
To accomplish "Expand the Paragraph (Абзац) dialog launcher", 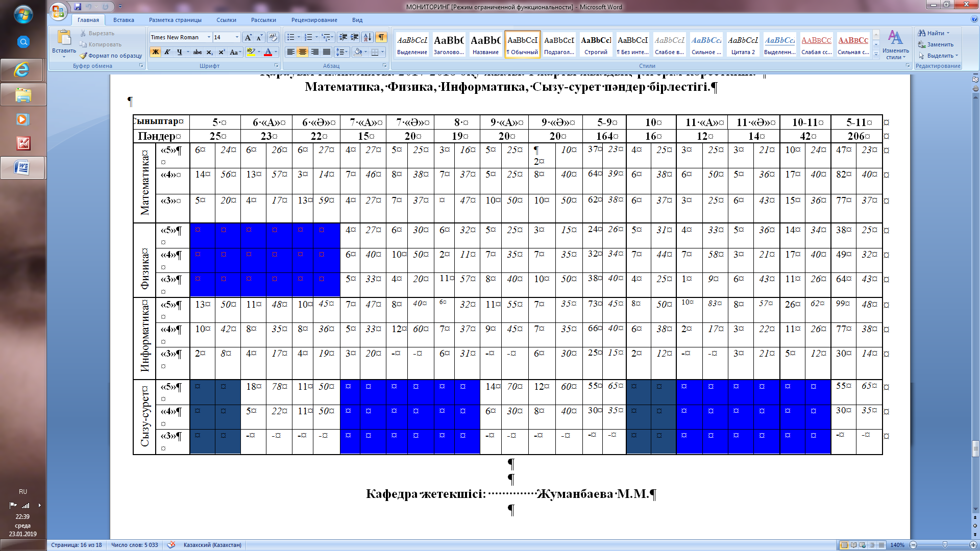I will pyautogui.click(x=385, y=66).
